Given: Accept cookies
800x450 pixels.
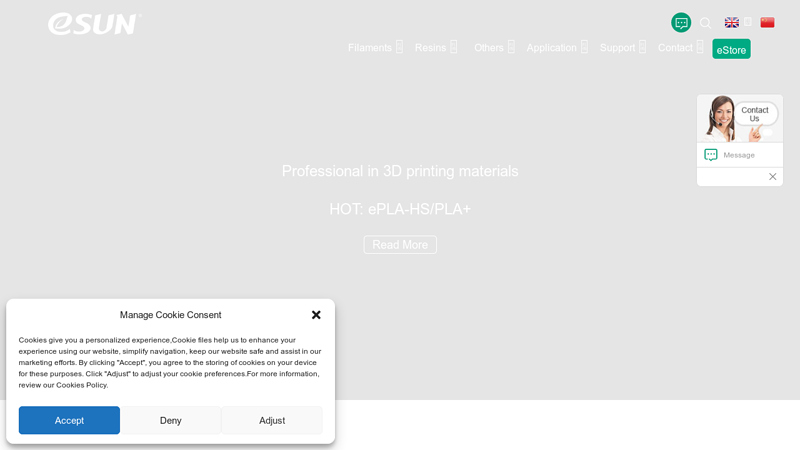Looking at the screenshot, I should point(69,420).
